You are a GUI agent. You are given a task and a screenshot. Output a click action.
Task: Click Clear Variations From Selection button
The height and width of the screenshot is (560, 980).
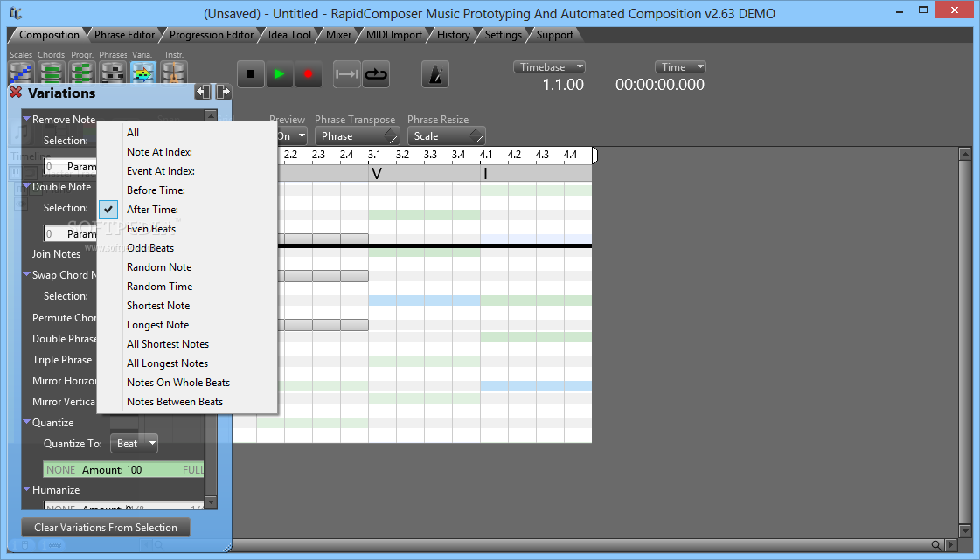pos(106,528)
